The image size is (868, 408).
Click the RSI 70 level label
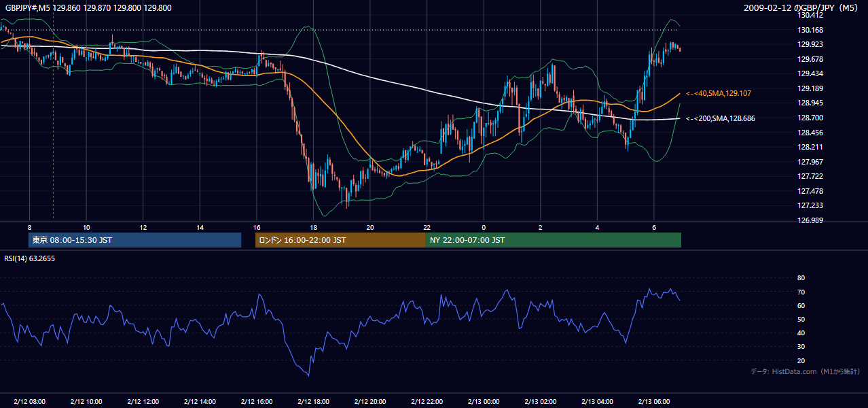pos(801,292)
